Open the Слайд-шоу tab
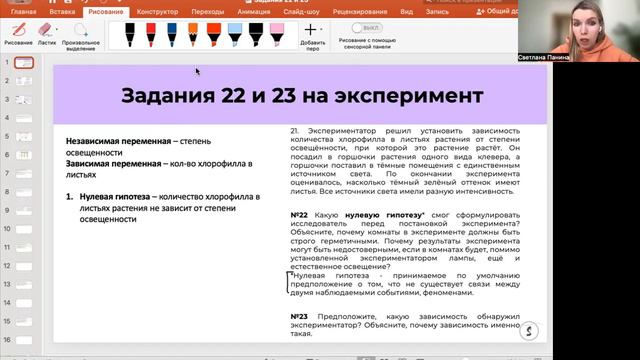This screenshot has width=640, height=360. [301, 12]
